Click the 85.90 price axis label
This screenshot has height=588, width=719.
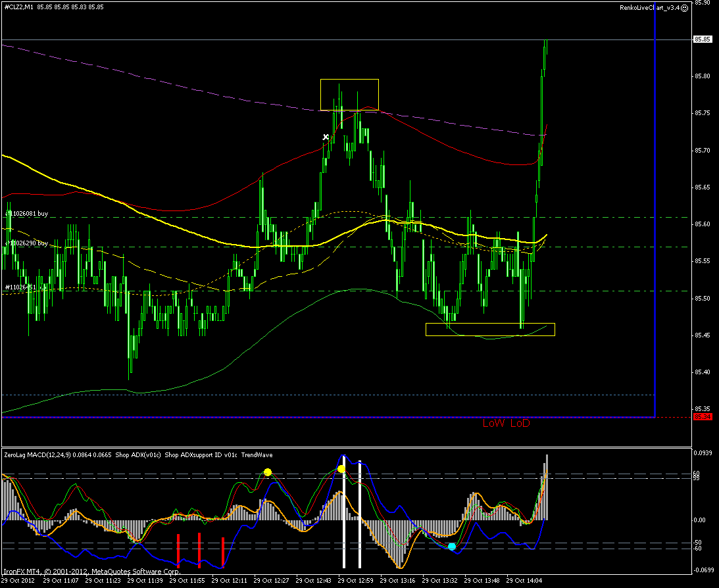pos(703,2)
